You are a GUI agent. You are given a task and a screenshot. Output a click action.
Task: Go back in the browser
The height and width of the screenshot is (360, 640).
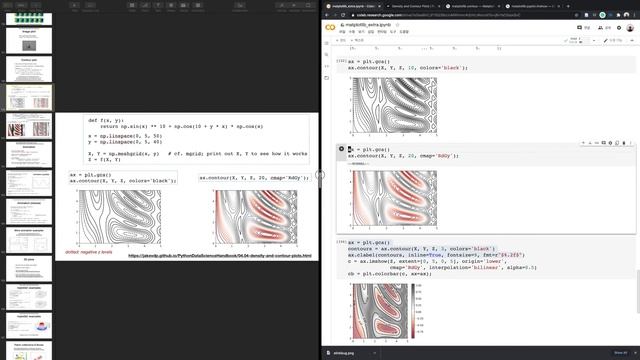pyautogui.click(x=327, y=15)
